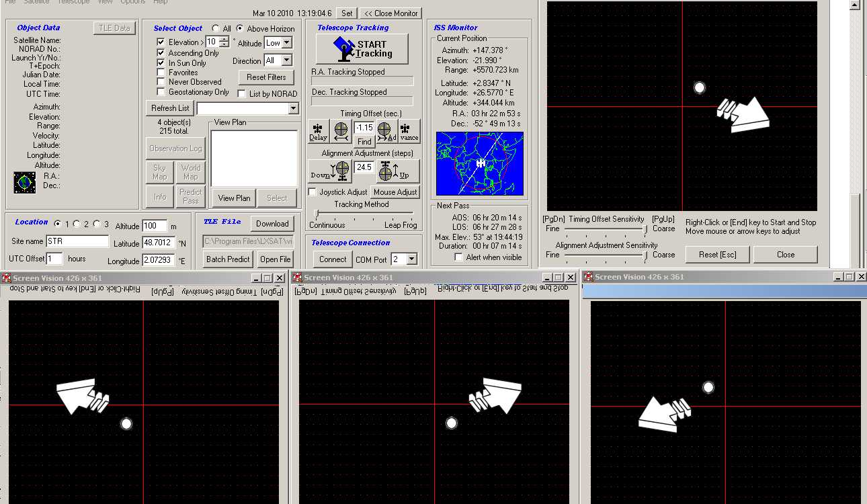Screen dimensions: 867x504
Task: Open the COM Port dropdown
Action: [411, 259]
